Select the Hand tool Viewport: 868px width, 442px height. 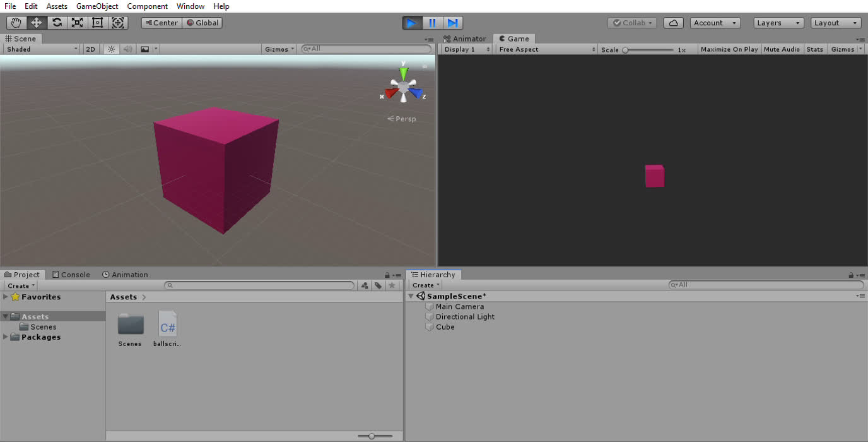pos(16,23)
